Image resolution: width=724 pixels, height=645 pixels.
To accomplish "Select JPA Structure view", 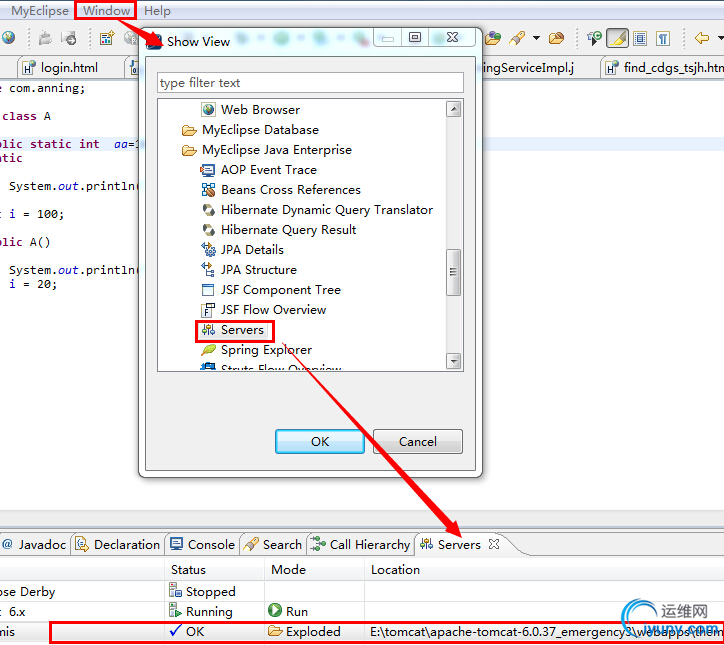I will coord(259,270).
